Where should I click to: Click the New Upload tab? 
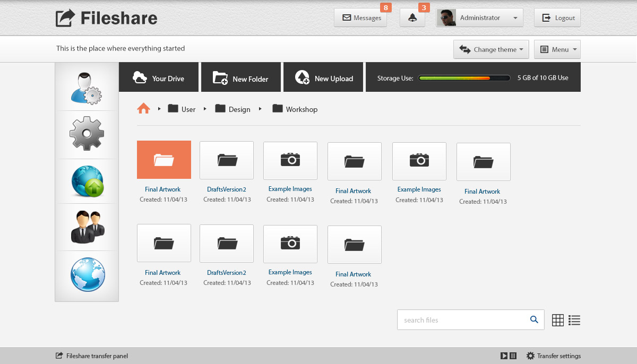(323, 77)
